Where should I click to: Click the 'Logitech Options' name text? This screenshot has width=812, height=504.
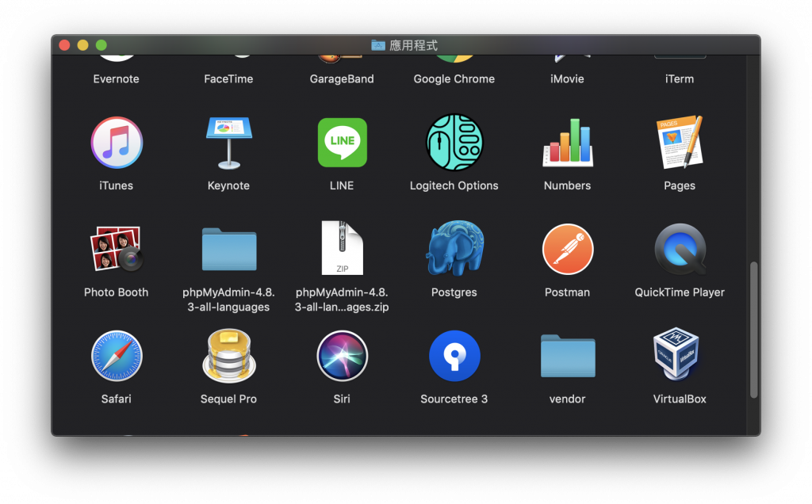pyautogui.click(x=454, y=185)
